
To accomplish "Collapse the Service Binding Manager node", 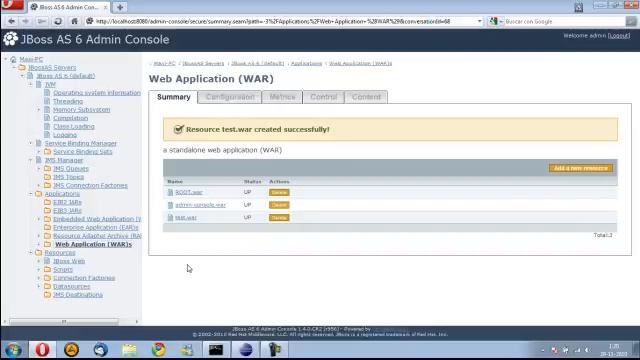I will pyautogui.click(x=31, y=143).
